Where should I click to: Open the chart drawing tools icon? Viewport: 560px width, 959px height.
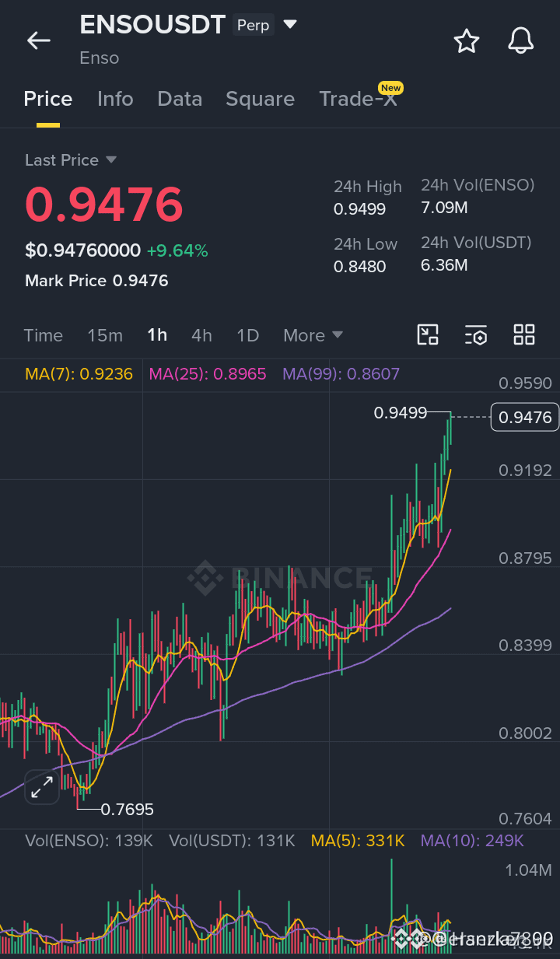coord(428,335)
